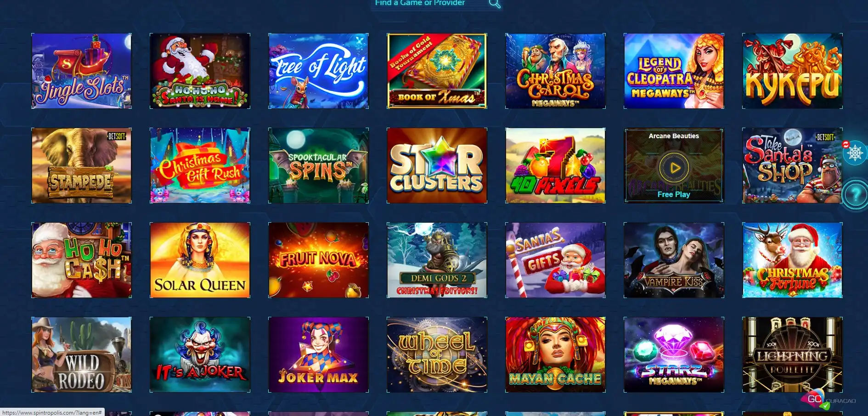Focus the Find a Game or Provider field
The width and height of the screenshot is (868, 416).
point(429,3)
